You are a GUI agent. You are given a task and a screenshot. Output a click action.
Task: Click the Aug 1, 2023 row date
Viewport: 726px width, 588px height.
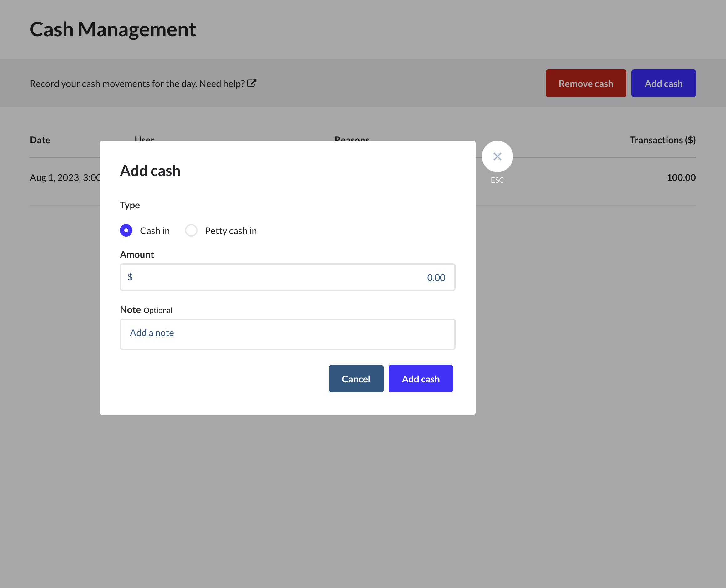point(64,177)
